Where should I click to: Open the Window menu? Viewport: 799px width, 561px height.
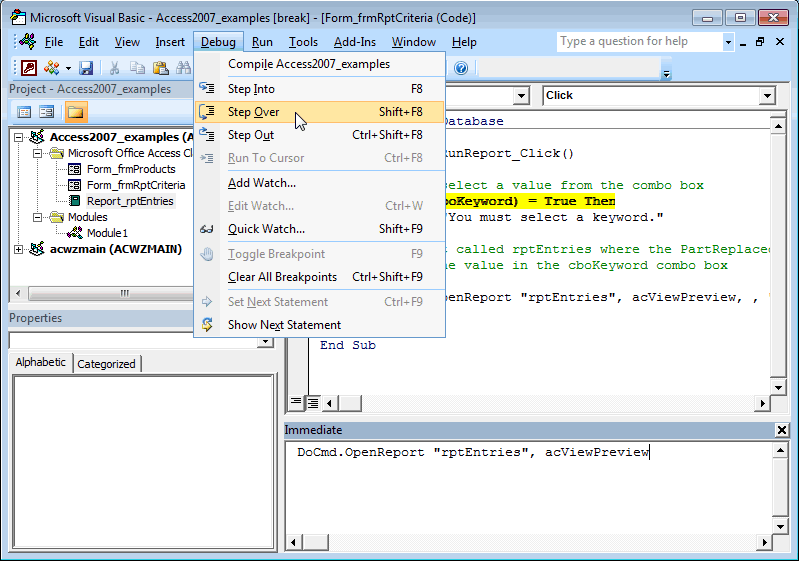coord(414,42)
